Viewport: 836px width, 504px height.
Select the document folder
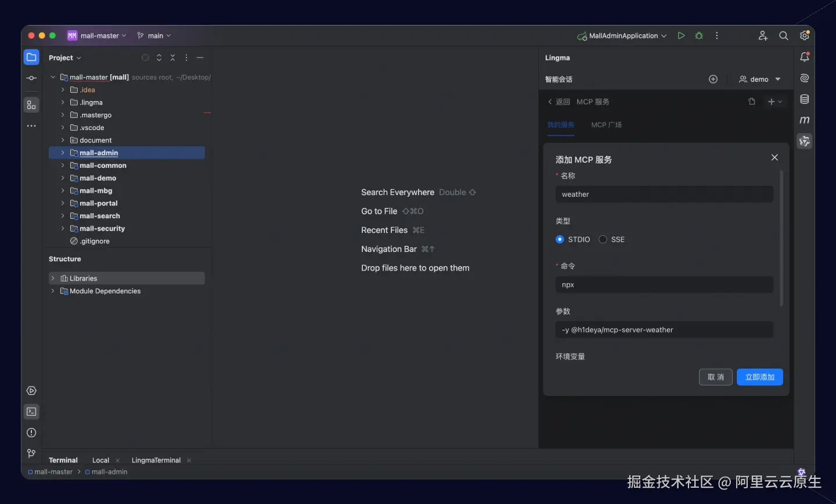[x=96, y=140]
